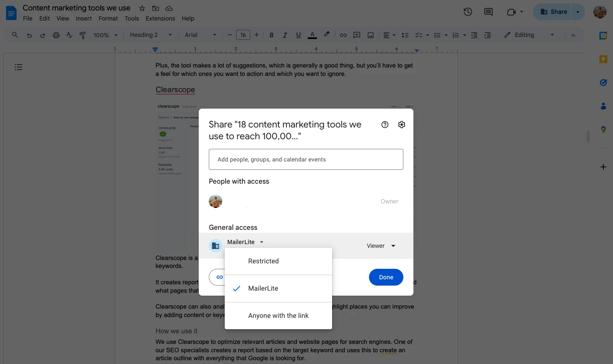The height and width of the screenshot is (364, 613).
Task: Show document outline list icon
Action: (x=18, y=67)
